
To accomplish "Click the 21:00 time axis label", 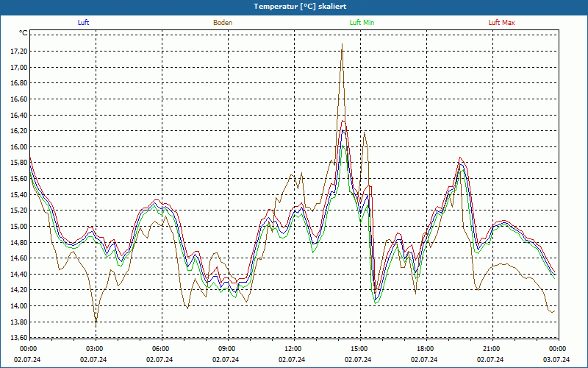I will point(490,349).
